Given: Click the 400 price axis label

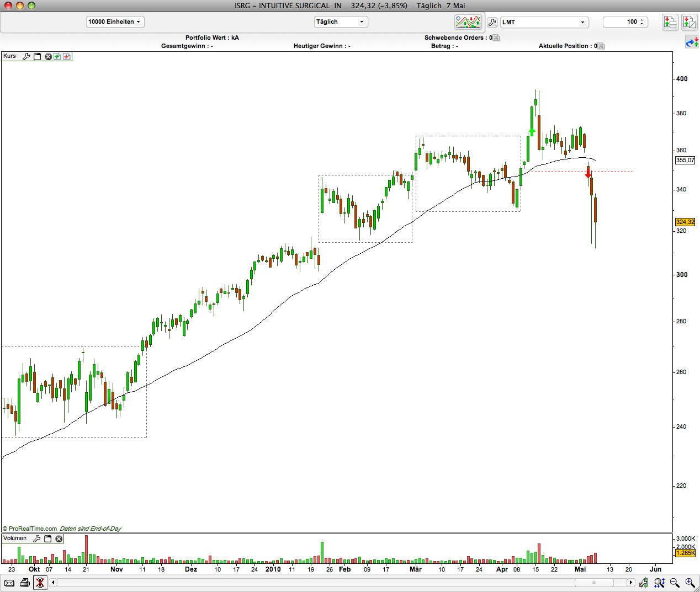Looking at the screenshot, I should [x=682, y=79].
